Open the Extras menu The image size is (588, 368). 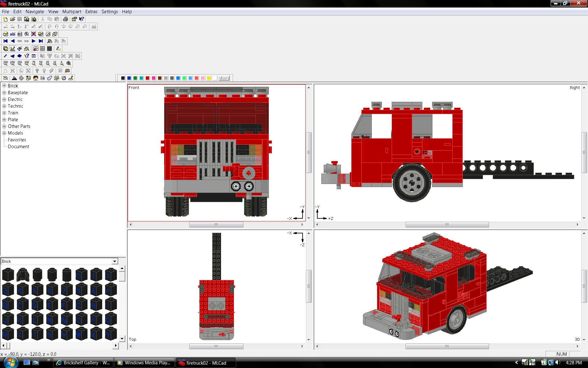91,12
